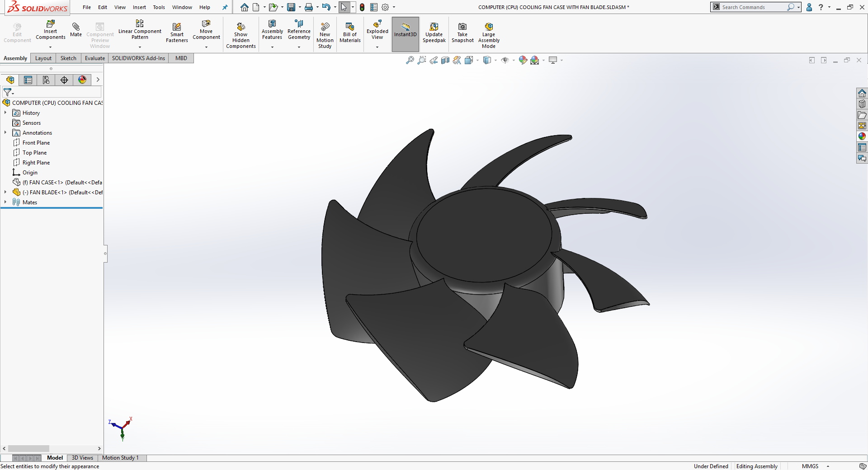868x470 pixels.
Task: Select the Zoom to Fit icon
Action: click(x=410, y=60)
